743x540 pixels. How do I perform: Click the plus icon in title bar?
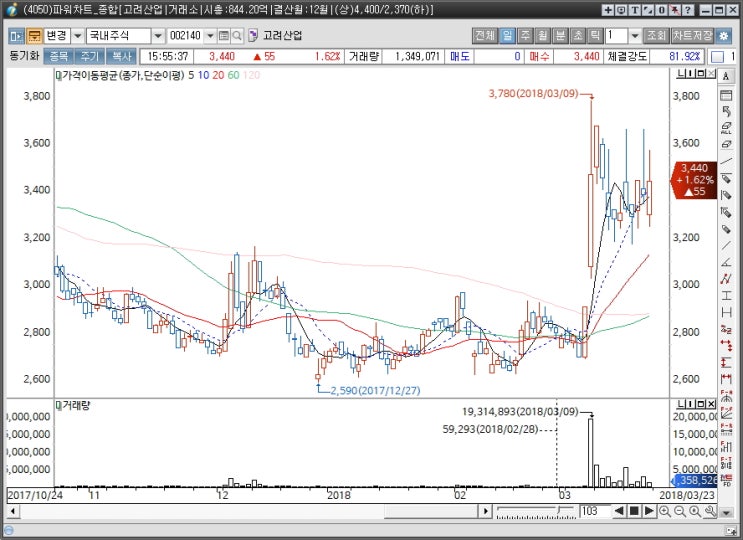tap(608, 9)
